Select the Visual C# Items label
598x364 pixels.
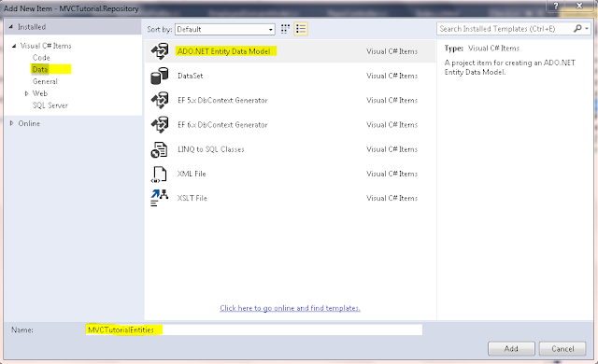46,46
